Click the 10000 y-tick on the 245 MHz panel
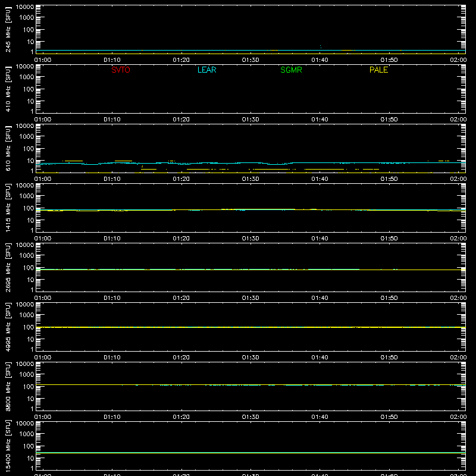This screenshot has width=476, height=476. click(25, 7)
